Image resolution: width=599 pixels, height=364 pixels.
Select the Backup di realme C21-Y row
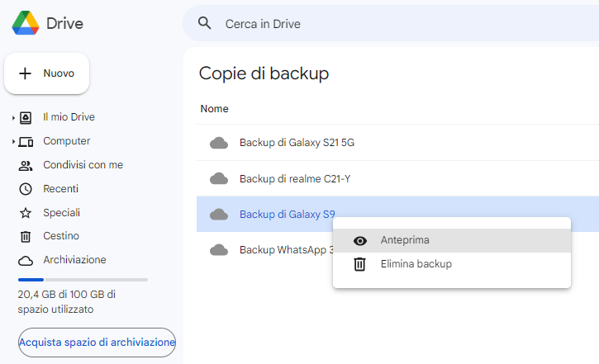397,178
